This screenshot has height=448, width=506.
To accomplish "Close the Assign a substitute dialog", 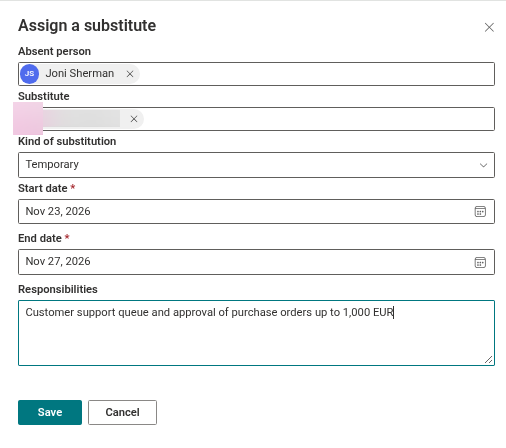I will point(489,27).
